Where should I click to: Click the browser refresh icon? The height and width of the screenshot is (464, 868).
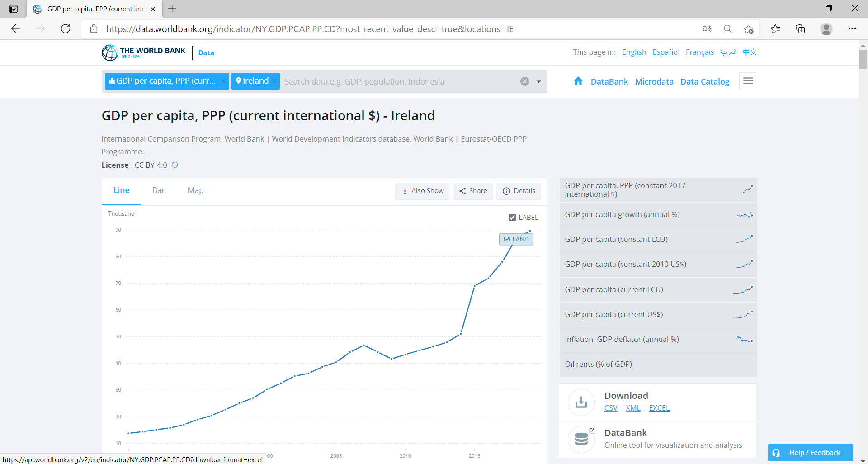point(66,29)
